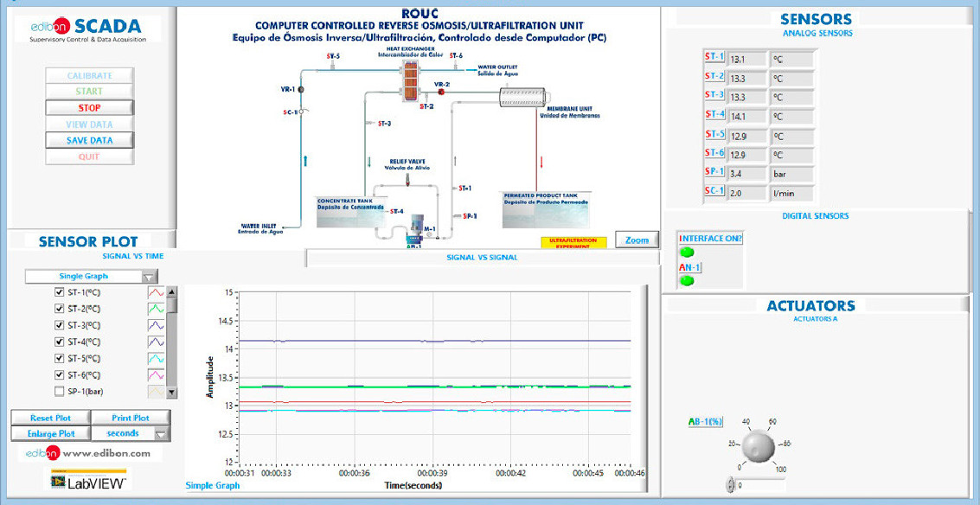This screenshot has height=505, width=980.
Task: Click the AN-1 green LED indicator
Action: pos(687,280)
